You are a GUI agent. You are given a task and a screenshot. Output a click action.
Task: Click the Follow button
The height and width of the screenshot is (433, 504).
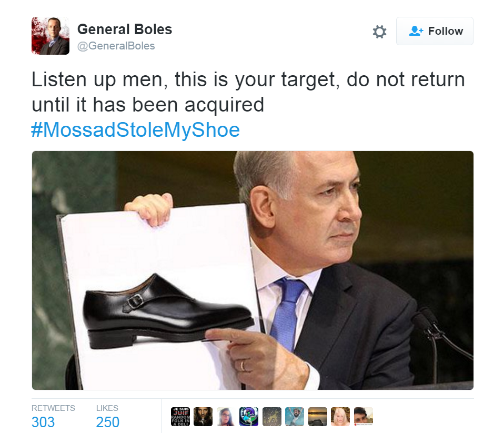[x=435, y=31]
